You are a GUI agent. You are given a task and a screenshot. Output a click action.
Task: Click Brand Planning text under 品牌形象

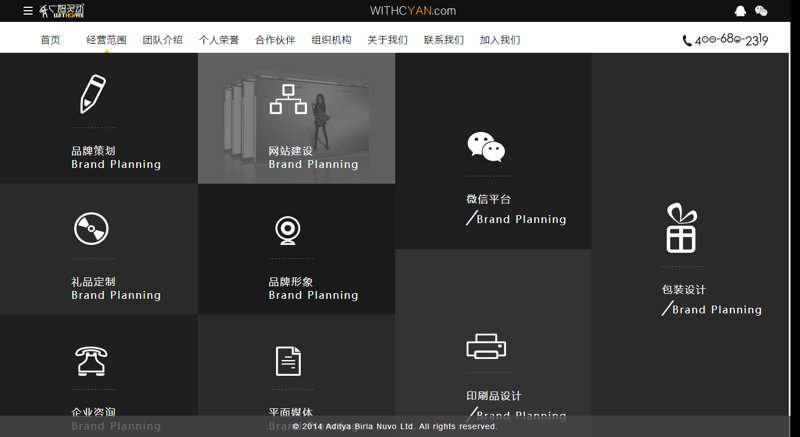click(x=313, y=295)
